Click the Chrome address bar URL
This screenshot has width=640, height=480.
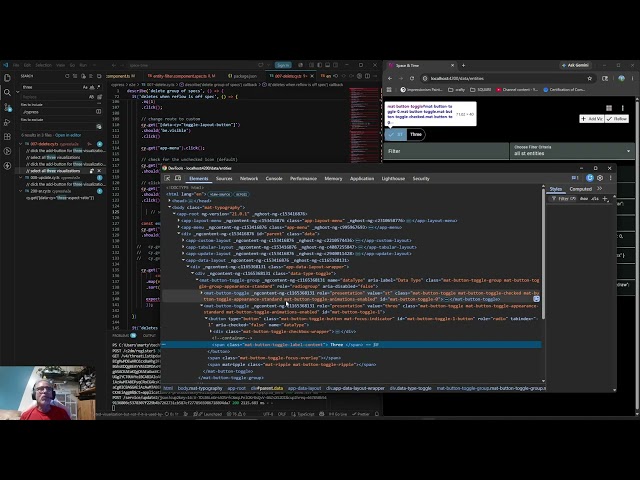[x=457, y=78]
